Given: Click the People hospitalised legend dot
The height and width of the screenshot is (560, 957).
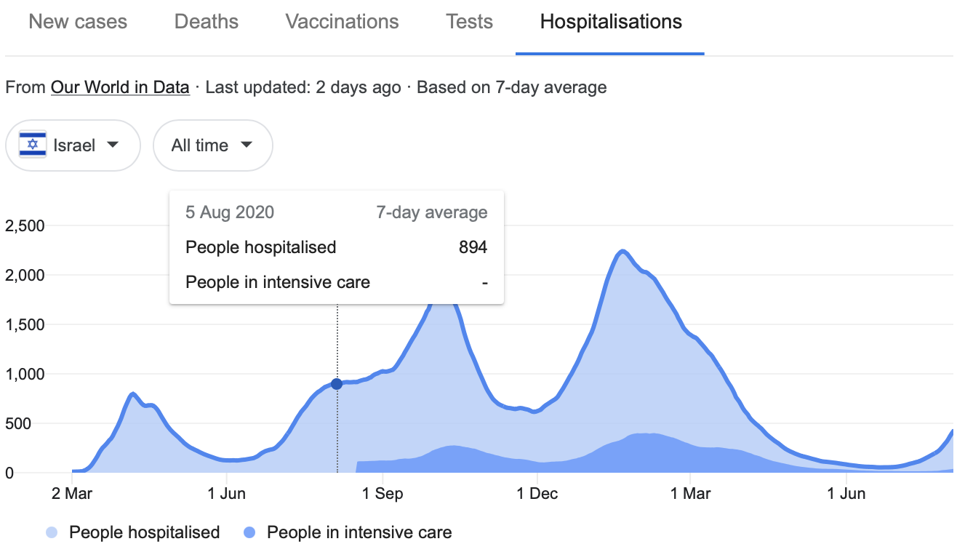Looking at the screenshot, I should coord(52,533).
